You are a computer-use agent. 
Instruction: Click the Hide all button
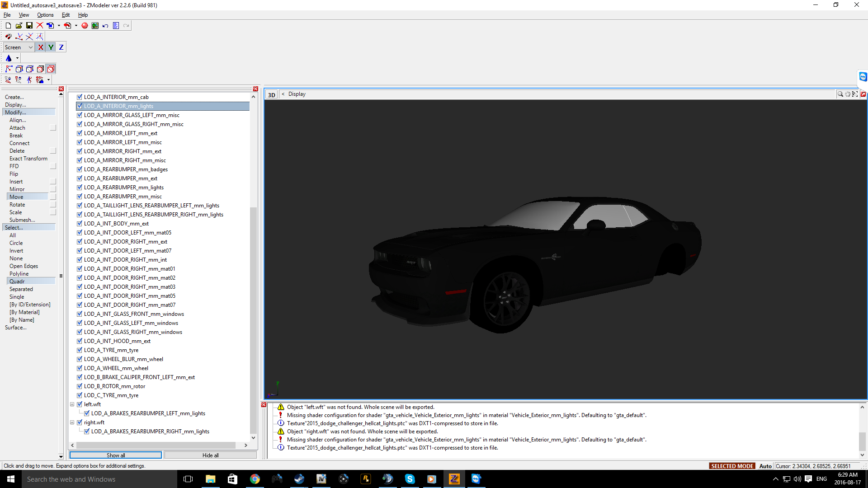coord(210,455)
